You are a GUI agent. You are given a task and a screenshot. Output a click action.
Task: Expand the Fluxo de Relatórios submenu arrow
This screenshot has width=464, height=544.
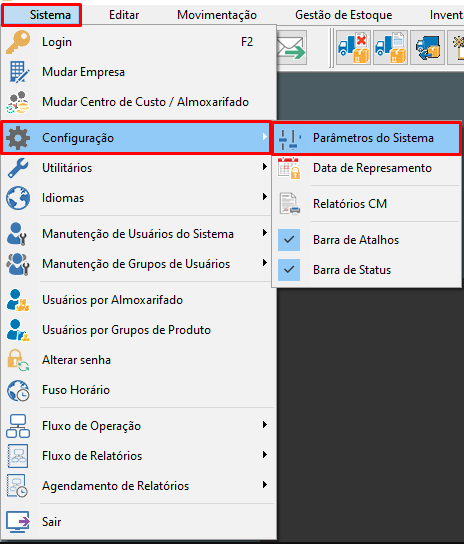(x=265, y=454)
